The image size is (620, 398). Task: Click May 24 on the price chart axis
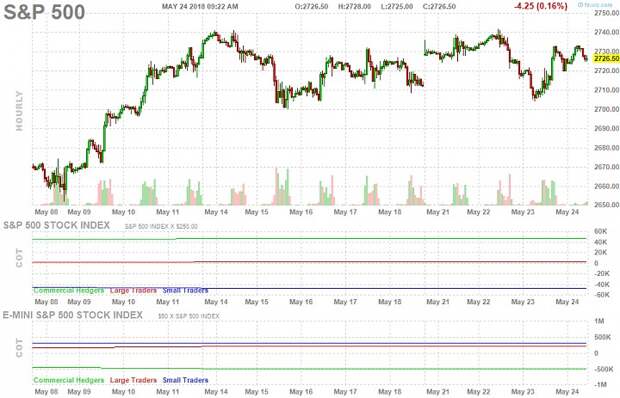click(567, 212)
